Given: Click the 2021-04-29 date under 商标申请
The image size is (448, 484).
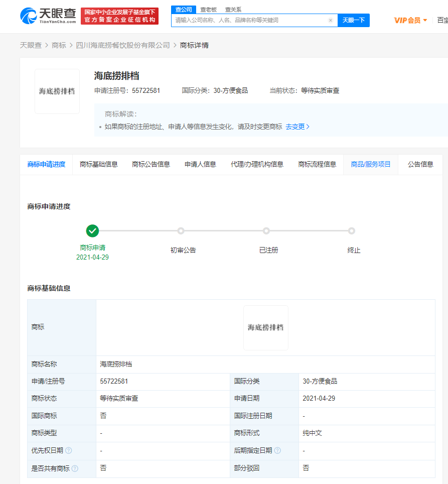Looking at the screenshot, I should coord(92,258).
